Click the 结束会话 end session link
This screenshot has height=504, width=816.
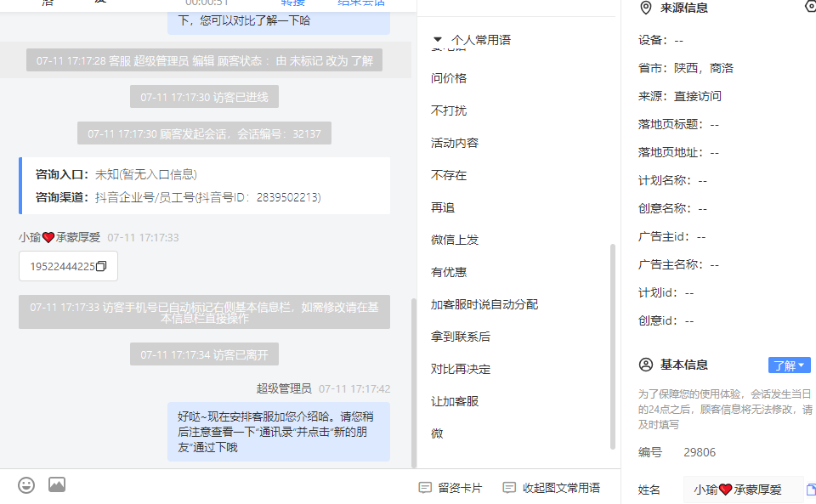360,3
